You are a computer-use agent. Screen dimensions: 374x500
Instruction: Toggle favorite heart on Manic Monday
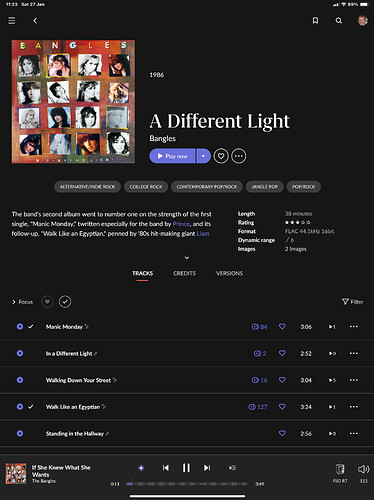click(x=282, y=326)
